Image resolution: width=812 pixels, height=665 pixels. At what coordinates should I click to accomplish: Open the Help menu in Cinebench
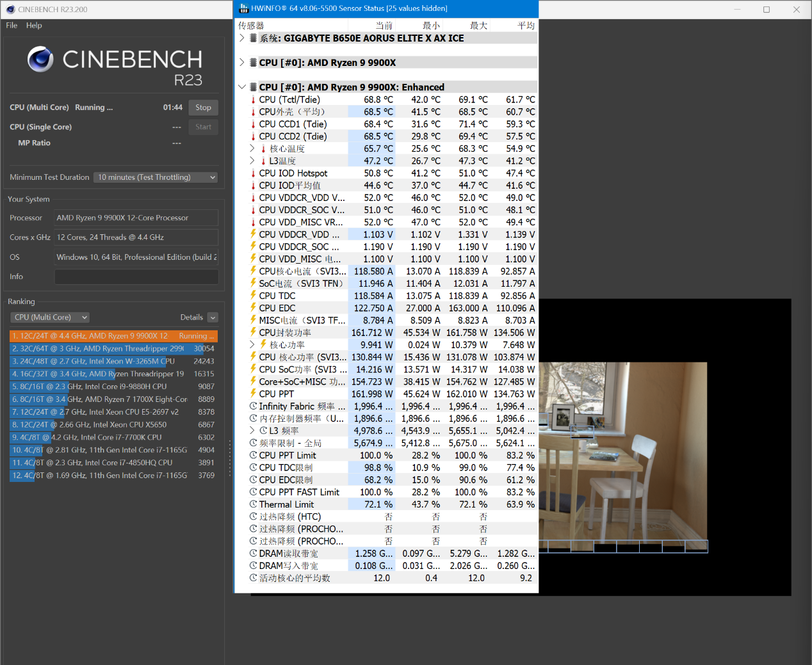click(34, 26)
